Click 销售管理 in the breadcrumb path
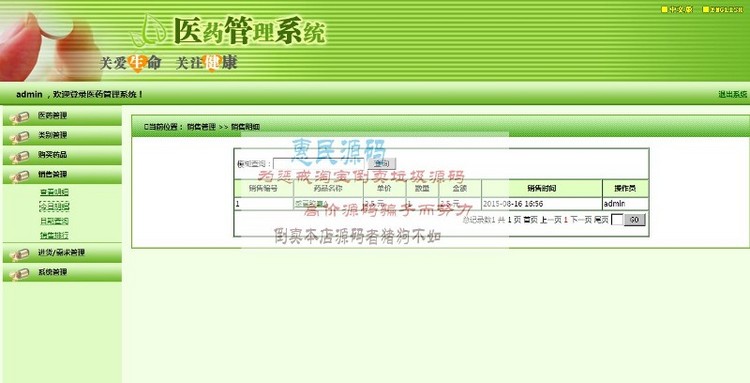Image resolution: width=750 pixels, height=383 pixels. [x=201, y=127]
